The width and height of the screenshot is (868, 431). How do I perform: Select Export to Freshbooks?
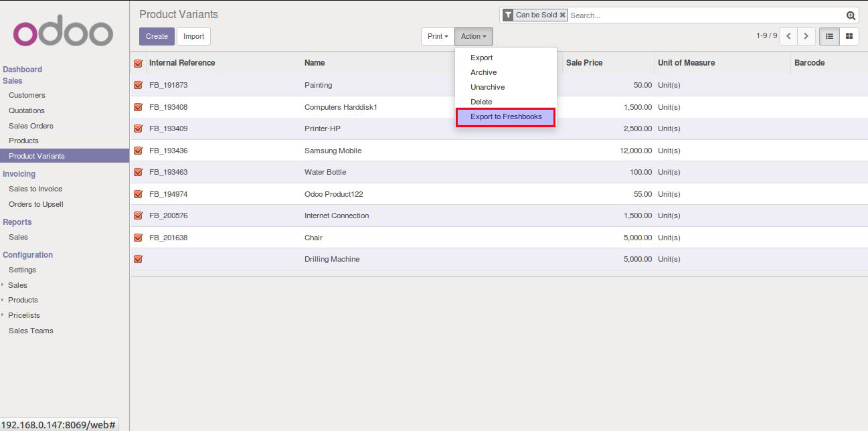point(506,117)
